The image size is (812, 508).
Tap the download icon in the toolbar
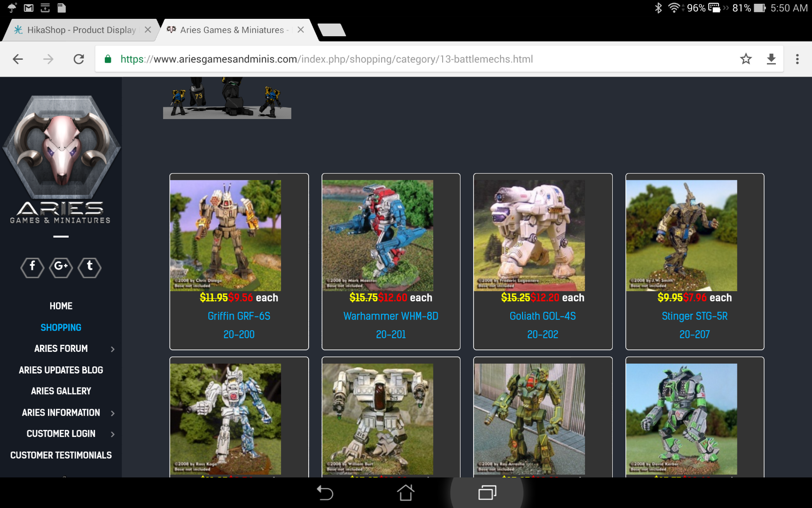point(771,59)
